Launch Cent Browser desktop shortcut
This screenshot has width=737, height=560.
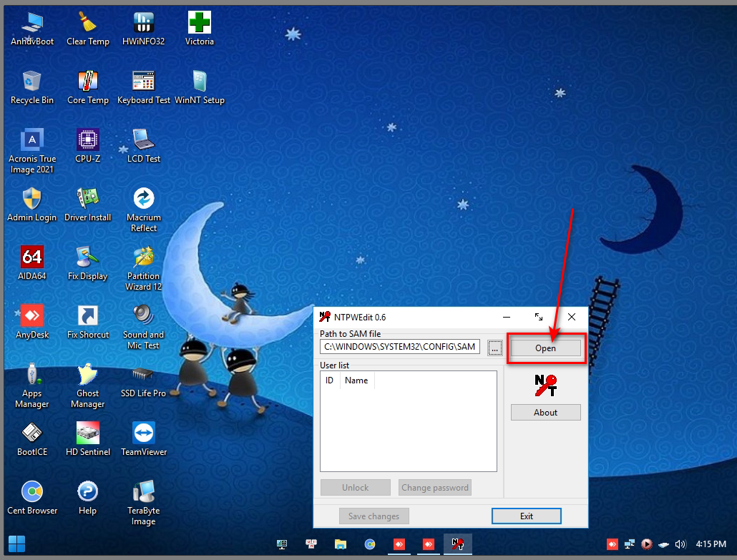(32, 498)
